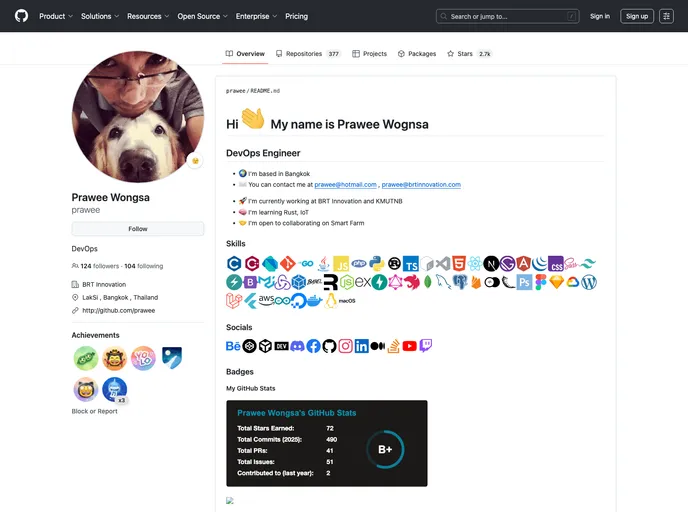688x512 pixels.
Task: Open the http://github.com/prawee link
Action: click(x=118, y=310)
